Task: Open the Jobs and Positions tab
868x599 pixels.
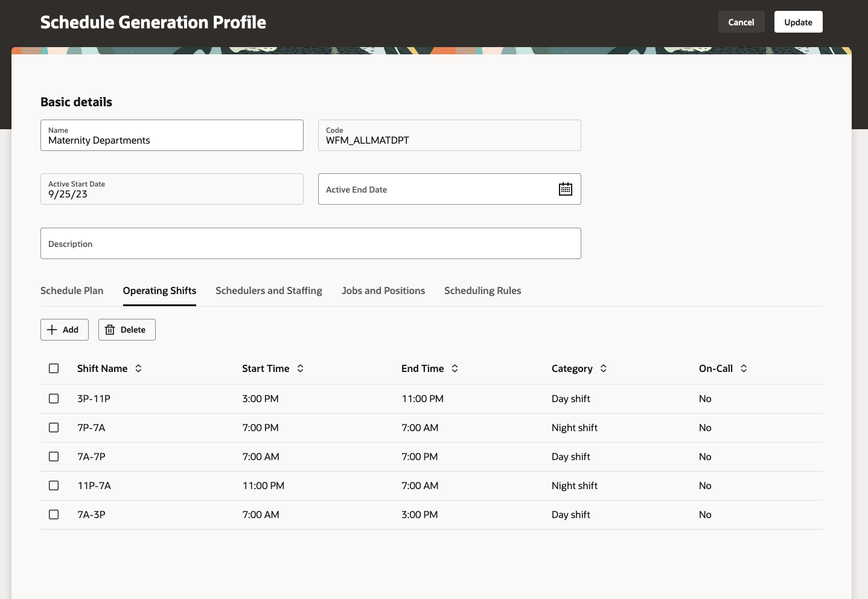Action: 383,290
